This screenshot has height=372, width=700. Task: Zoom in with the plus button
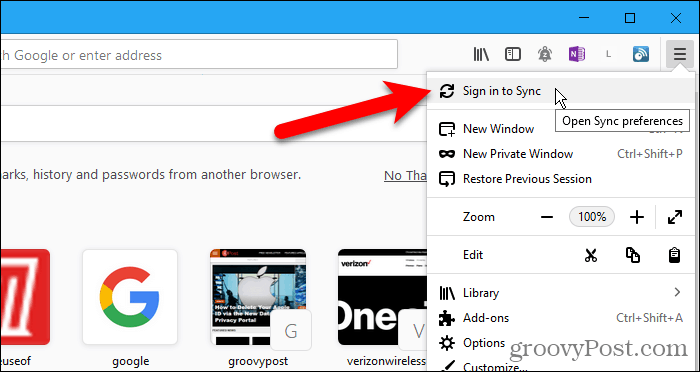(x=637, y=217)
